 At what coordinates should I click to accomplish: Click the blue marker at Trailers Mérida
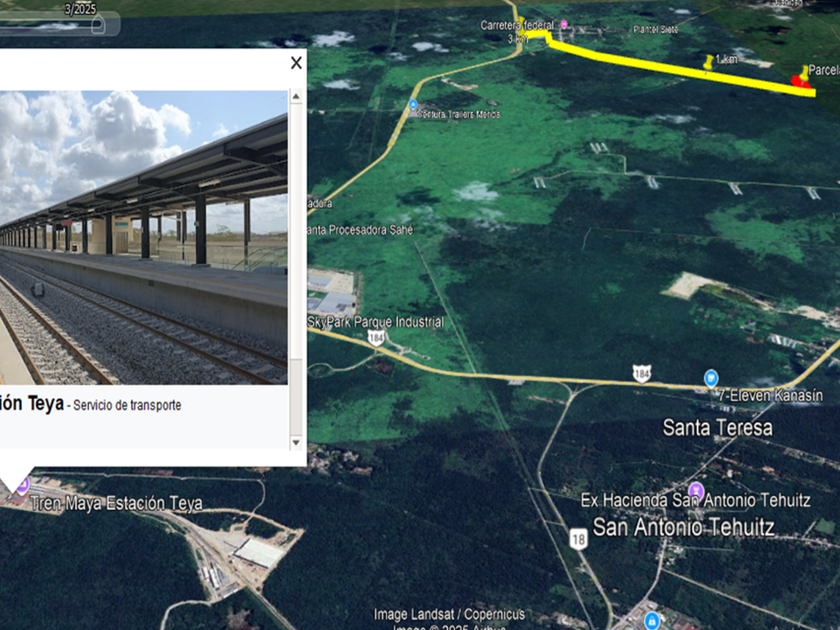tap(412, 105)
